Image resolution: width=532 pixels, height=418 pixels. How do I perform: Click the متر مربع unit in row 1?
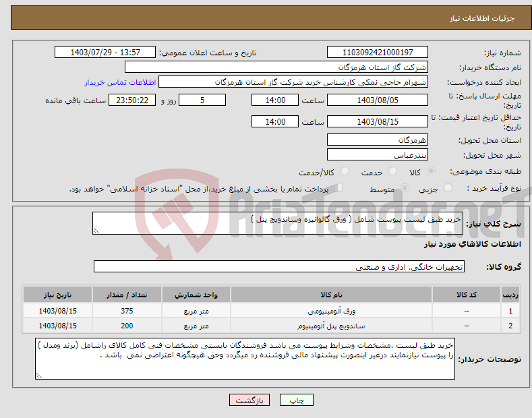click(x=196, y=311)
